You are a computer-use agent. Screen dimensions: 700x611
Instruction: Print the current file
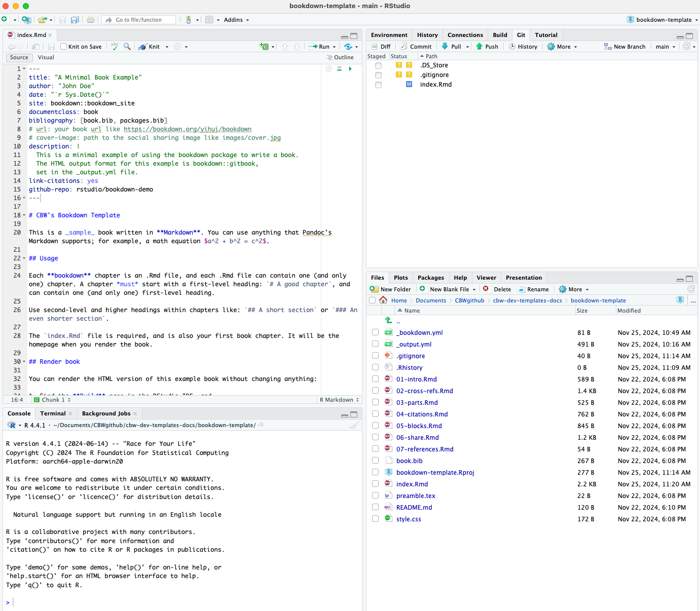point(90,19)
